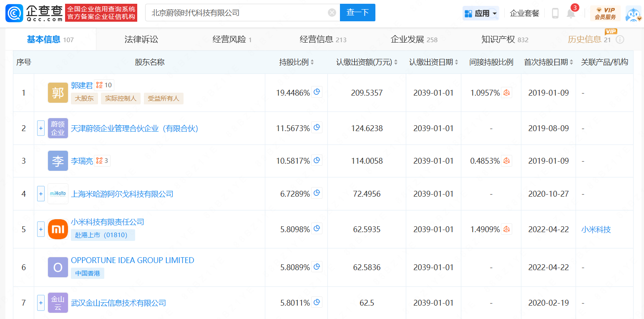Switch to 历史信息 VIP tab

click(589, 40)
